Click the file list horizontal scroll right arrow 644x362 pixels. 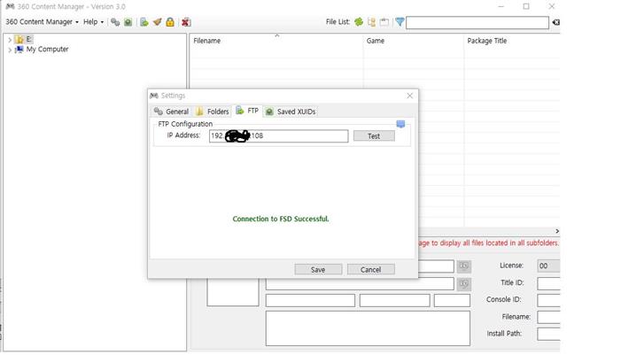[557, 231]
